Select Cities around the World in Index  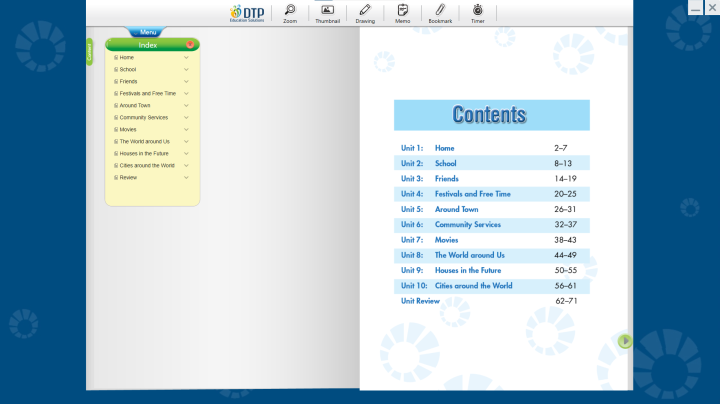coord(146,165)
